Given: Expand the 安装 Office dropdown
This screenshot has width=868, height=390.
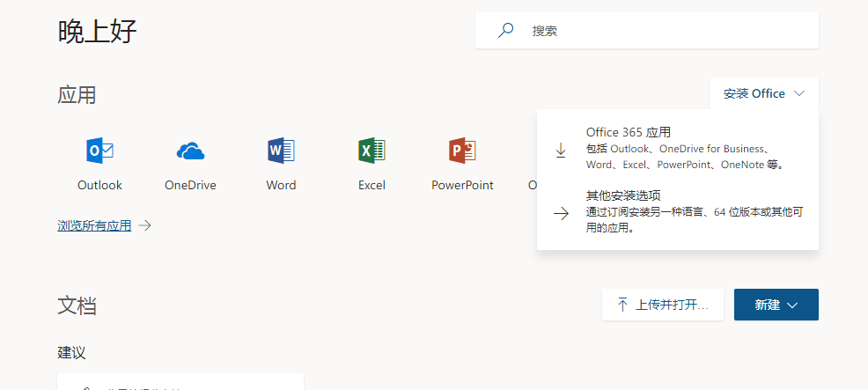Looking at the screenshot, I should (x=764, y=93).
